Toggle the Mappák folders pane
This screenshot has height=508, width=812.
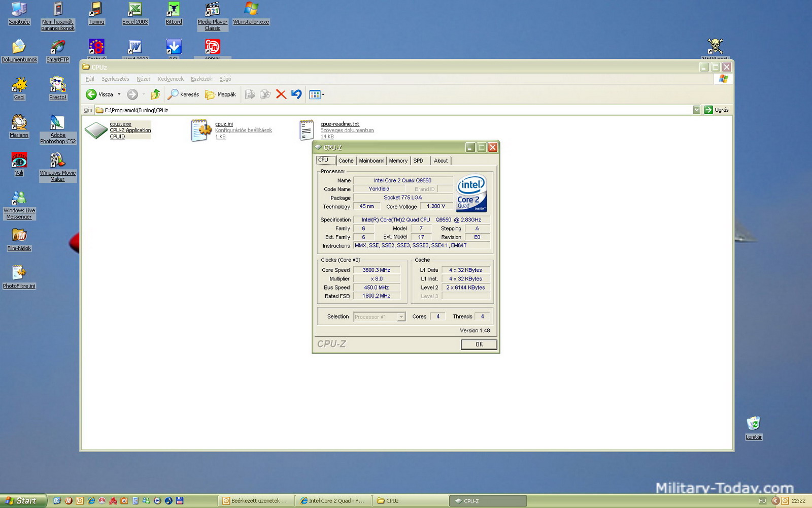[x=220, y=94]
